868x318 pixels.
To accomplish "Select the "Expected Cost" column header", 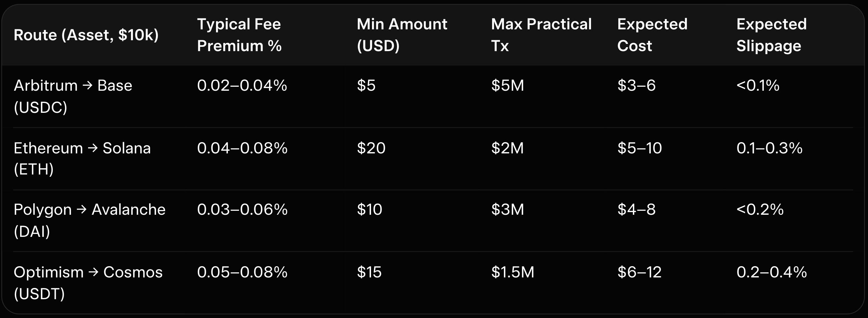I will click(652, 35).
